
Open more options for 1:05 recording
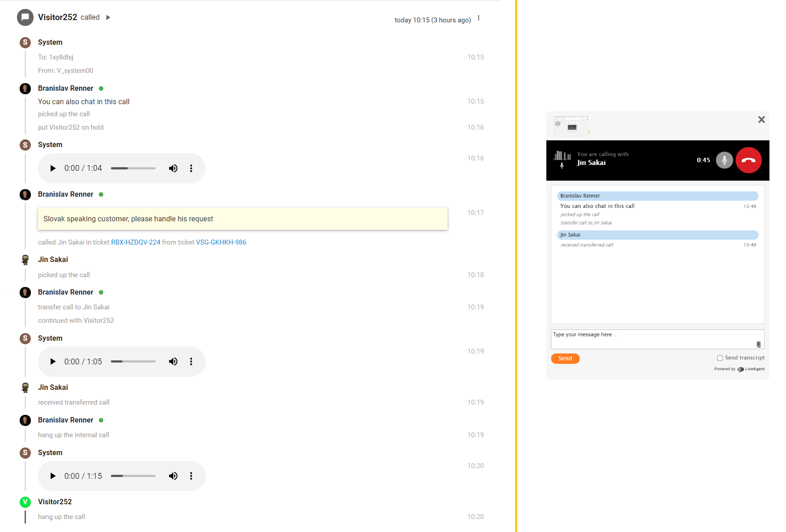tap(191, 362)
